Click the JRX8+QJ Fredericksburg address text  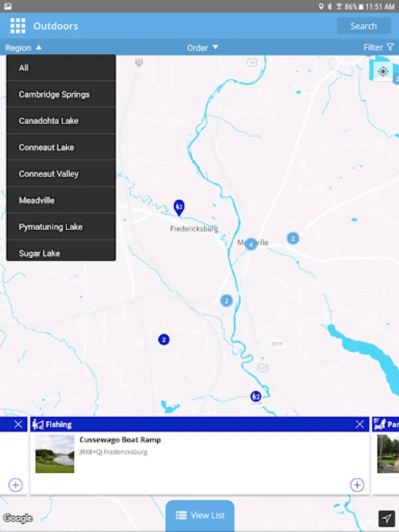click(x=113, y=452)
